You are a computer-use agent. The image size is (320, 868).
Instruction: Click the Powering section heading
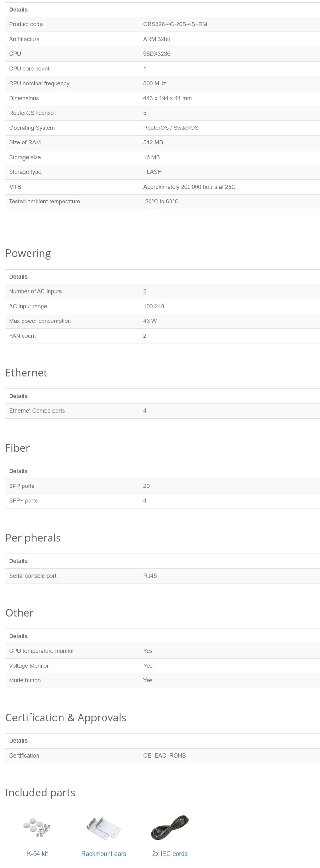pos(28,253)
